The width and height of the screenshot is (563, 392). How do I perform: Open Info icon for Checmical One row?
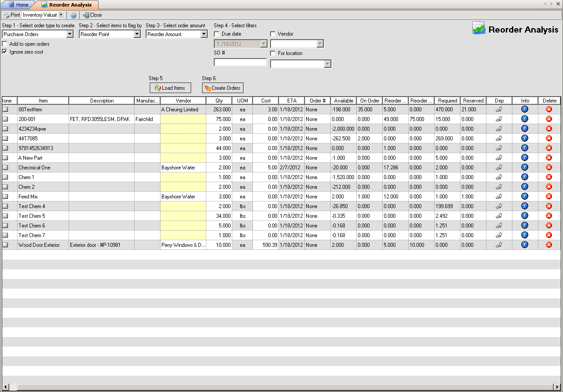point(524,168)
